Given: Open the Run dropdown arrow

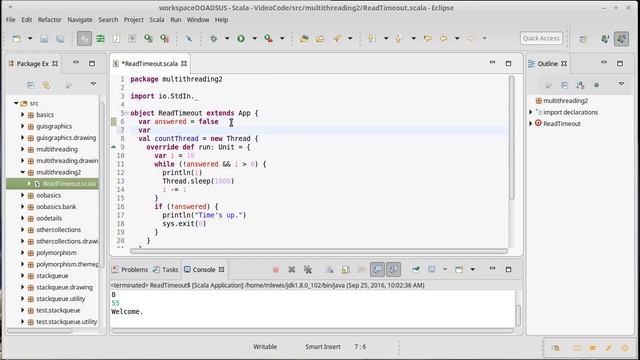Looking at the screenshot, I should pos(254,38).
